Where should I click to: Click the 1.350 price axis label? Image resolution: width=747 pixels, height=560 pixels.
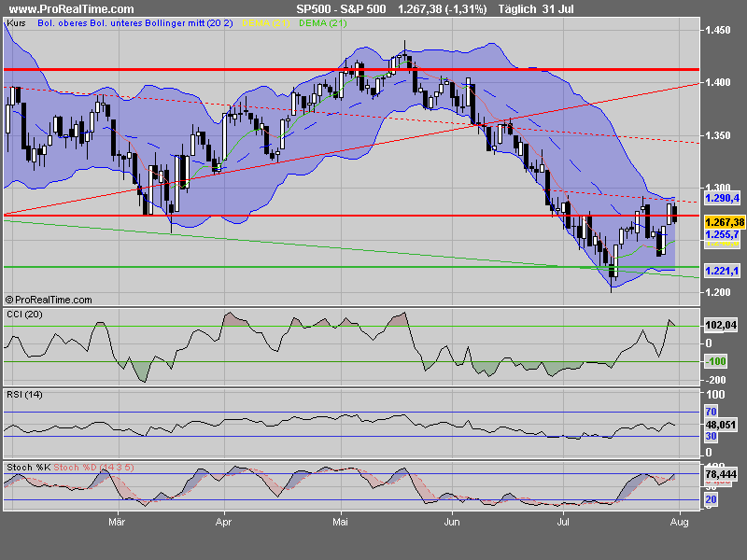point(717,135)
